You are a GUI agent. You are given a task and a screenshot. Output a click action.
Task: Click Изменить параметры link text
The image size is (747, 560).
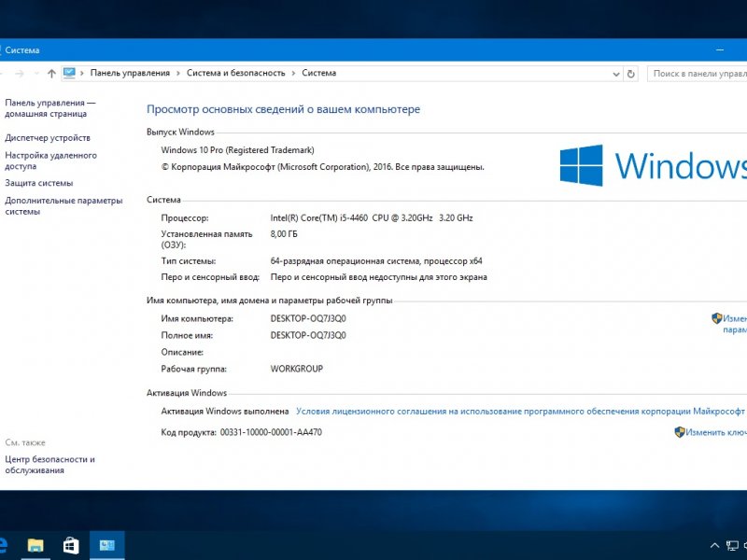[x=735, y=324]
